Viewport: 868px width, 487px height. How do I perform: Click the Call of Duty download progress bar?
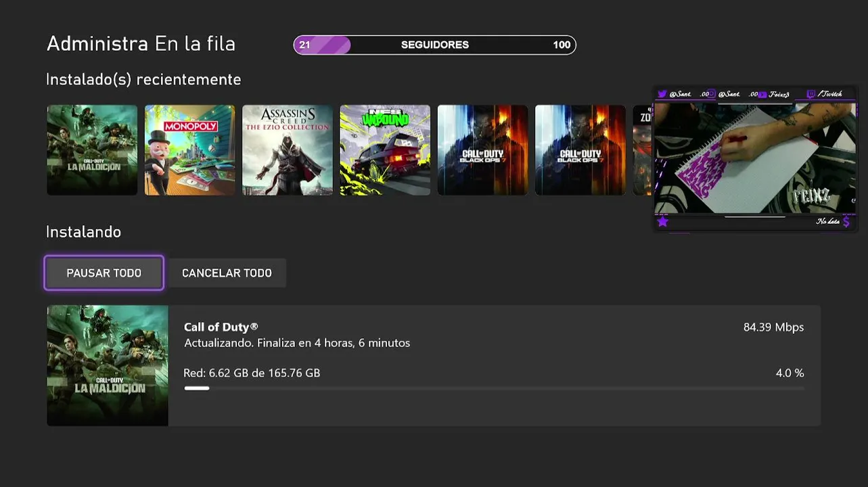click(x=495, y=388)
